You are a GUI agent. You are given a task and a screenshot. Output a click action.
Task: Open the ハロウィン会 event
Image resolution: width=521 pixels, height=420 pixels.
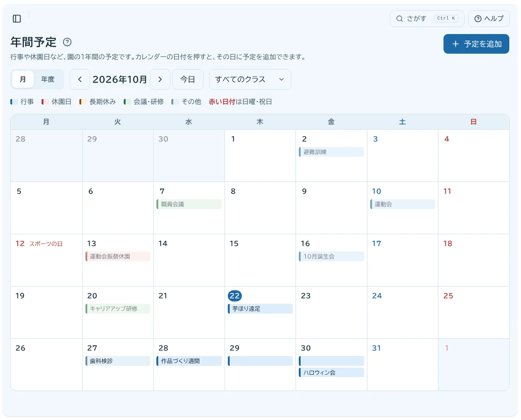pos(331,372)
